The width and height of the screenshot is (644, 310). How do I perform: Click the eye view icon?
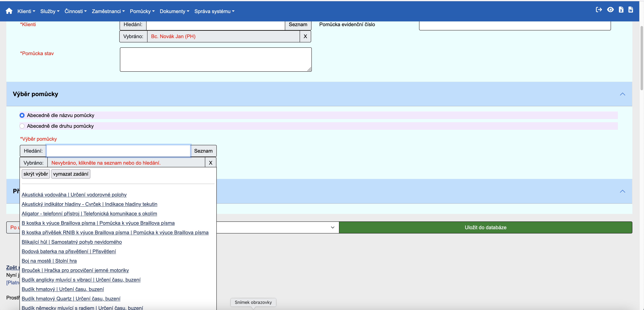pos(610,10)
